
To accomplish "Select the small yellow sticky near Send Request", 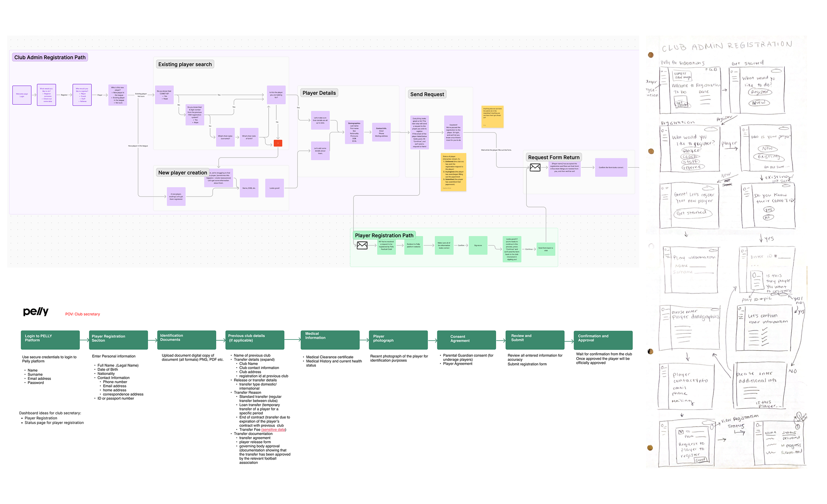I will coord(492,116).
